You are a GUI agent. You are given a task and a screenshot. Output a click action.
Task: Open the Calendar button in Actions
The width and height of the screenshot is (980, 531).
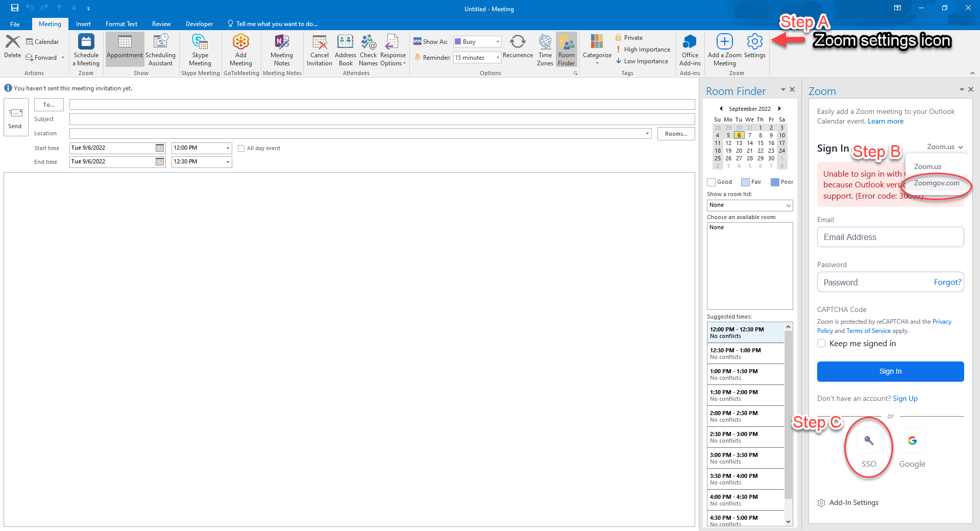pos(42,42)
